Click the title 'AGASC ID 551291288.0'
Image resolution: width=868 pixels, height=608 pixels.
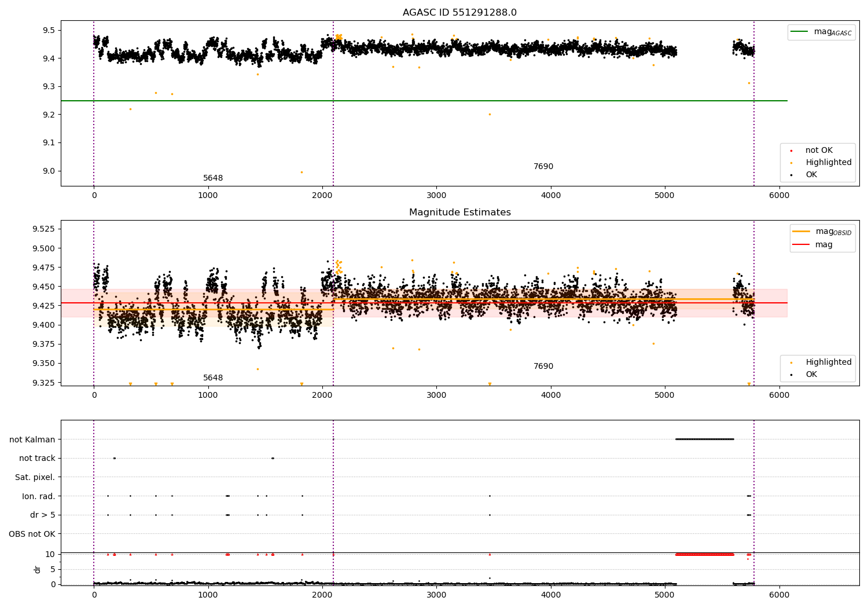click(459, 13)
